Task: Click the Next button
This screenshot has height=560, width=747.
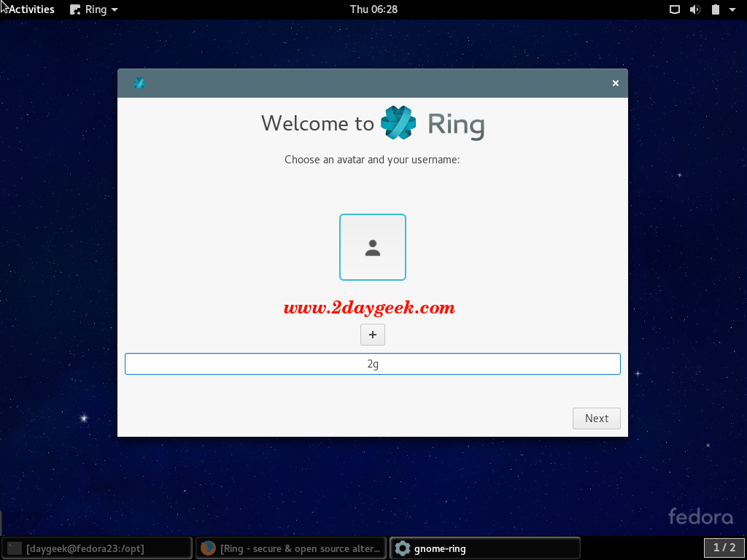Action: click(597, 418)
